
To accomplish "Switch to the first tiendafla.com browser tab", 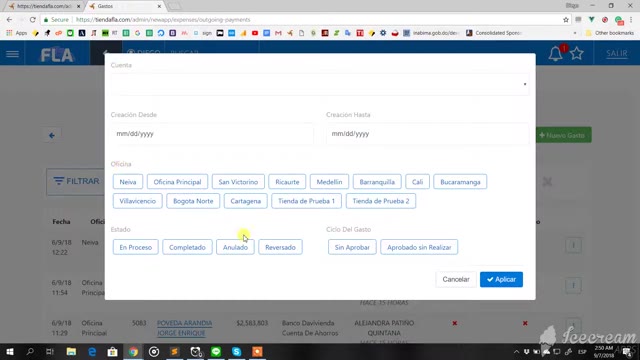I will click(x=44, y=6).
